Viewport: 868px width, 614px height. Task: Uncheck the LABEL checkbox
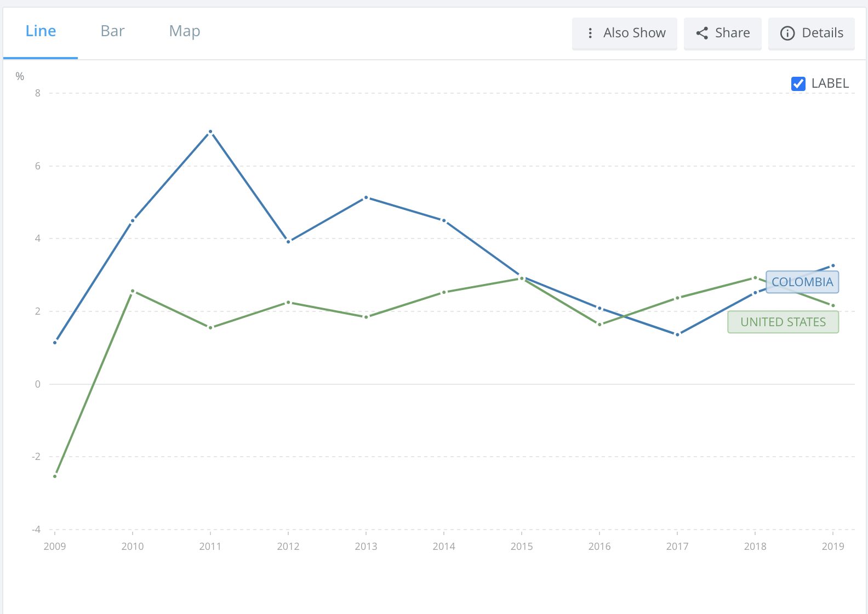(798, 83)
